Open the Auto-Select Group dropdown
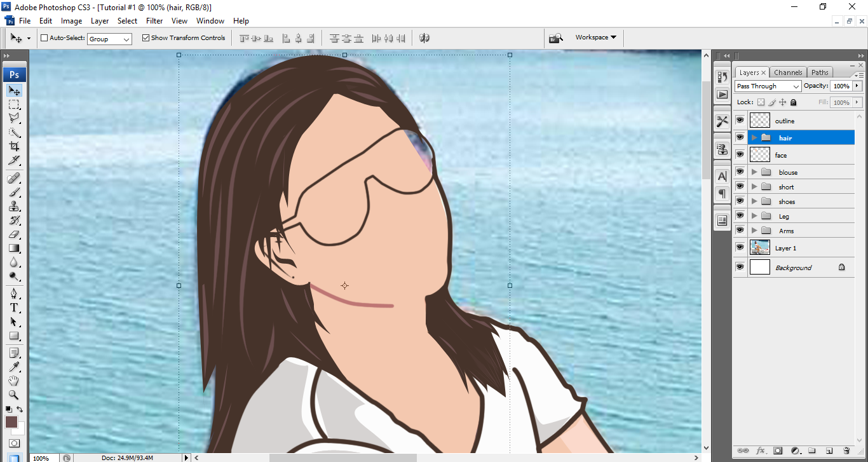This screenshot has width=868, height=462. [x=109, y=39]
